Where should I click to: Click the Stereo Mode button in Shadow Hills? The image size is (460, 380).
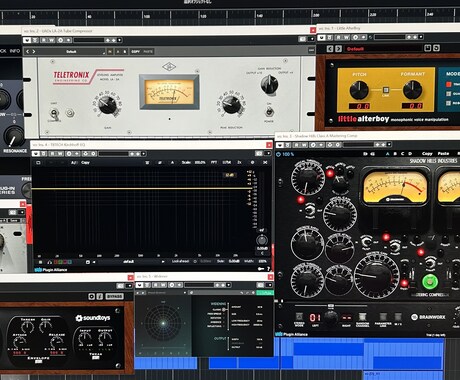[299, 317]
